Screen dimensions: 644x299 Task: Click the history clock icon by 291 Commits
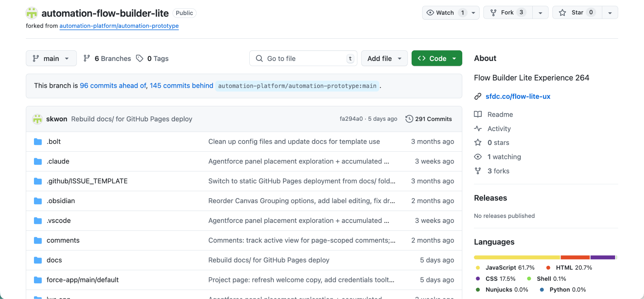[409, 119]
